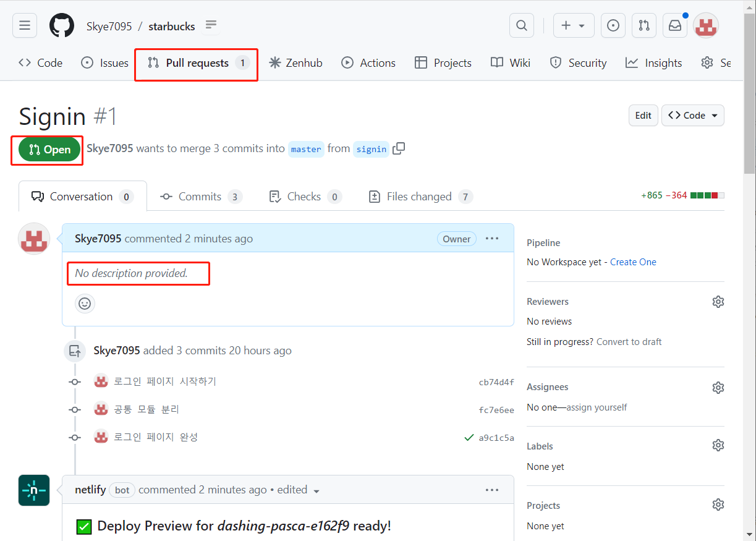The width and height of the screenshot is (756, 541).
Task: Open the Actions tab
Action: [368, 63]
